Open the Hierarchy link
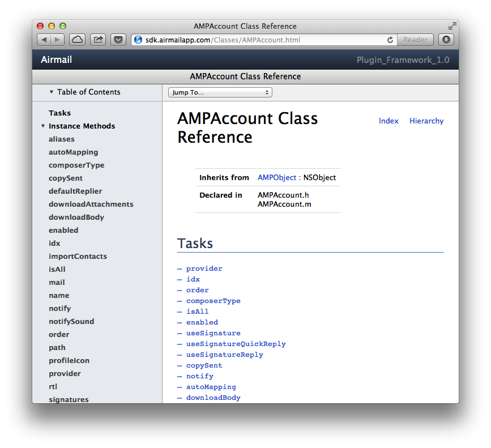Image resolution: width=491 pixels, height=448 pixels. [426, 121]
